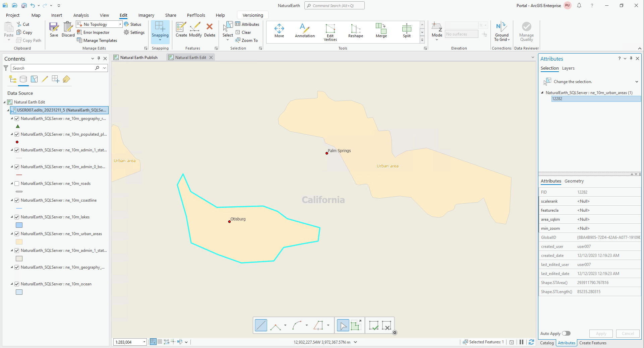Open the Create features pane

click(x=181, y=29)
